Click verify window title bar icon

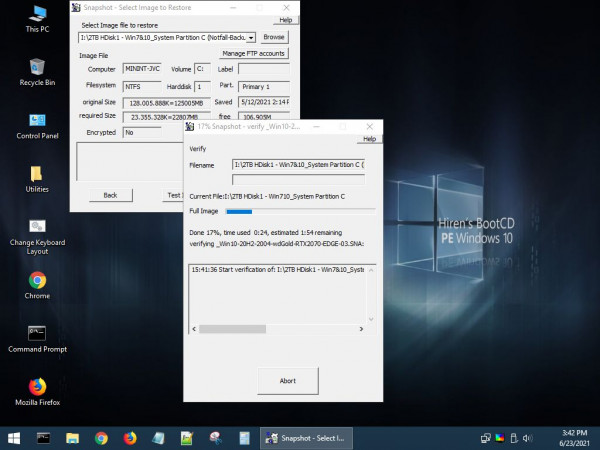point(189,126)
